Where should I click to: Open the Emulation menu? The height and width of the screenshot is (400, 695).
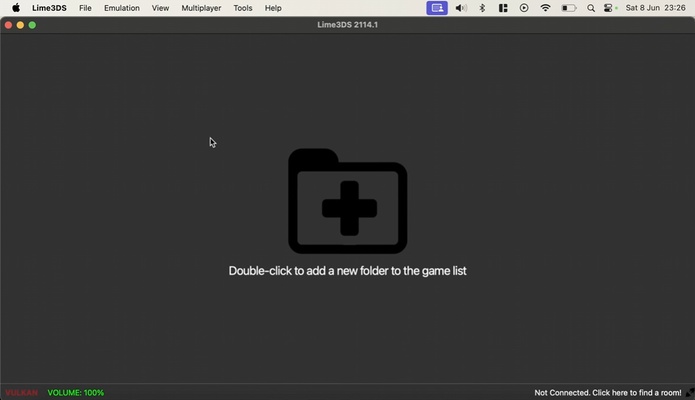(122, 8)
